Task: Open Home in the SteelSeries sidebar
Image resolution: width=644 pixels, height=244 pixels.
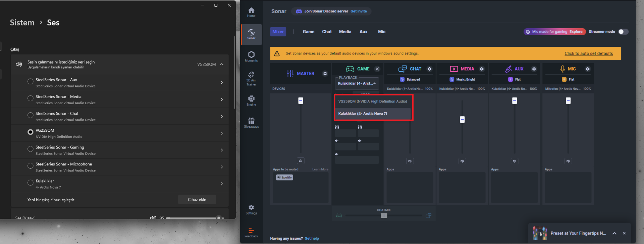Action: tap(251, 12)
